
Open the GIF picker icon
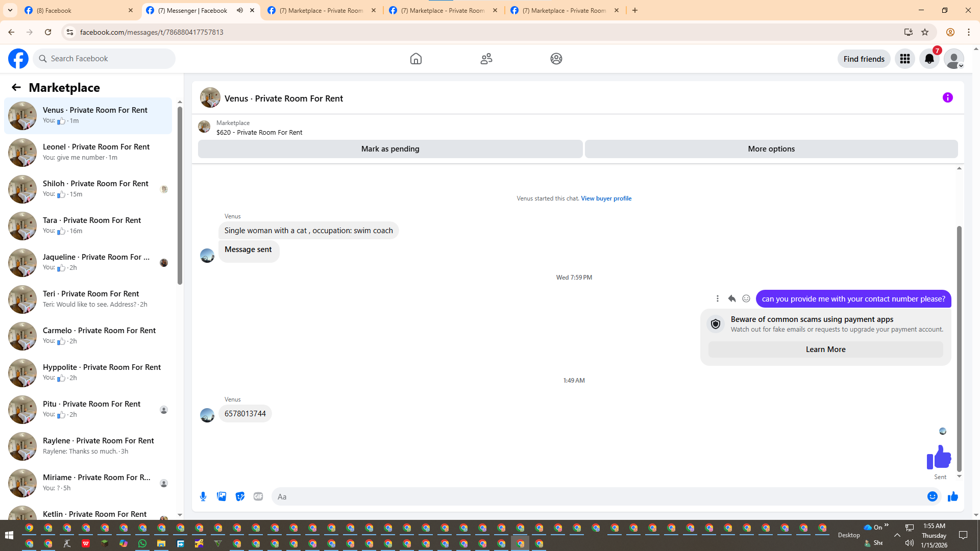pos(258,496)
